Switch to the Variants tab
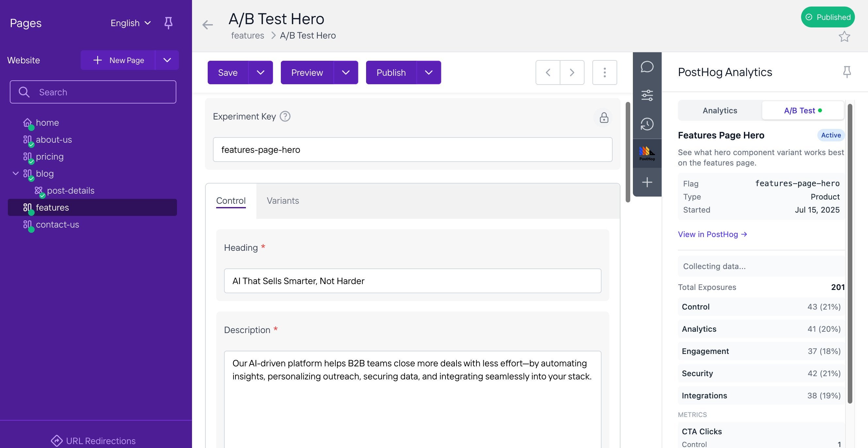868x448 pixels. (x=283, y=201)
